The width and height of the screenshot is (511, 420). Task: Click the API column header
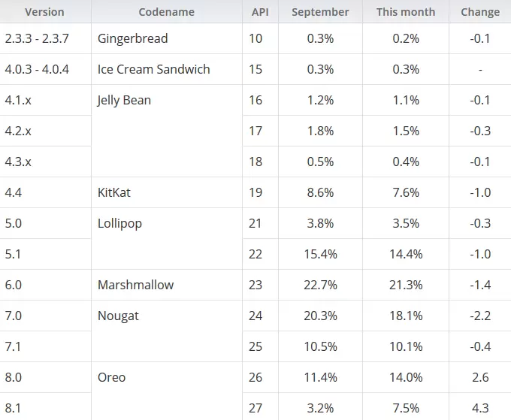point(260,12)
